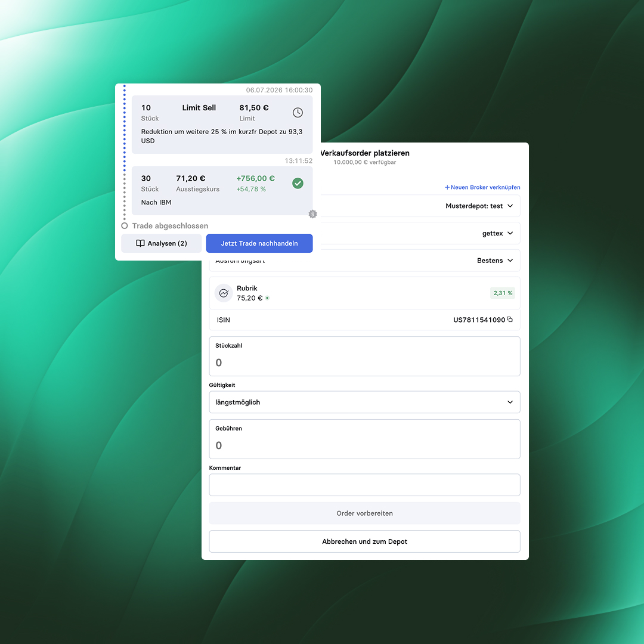This screenshot has width=644, height=644.
Task: Open Analysen (2)
Action: click(162, 243)
